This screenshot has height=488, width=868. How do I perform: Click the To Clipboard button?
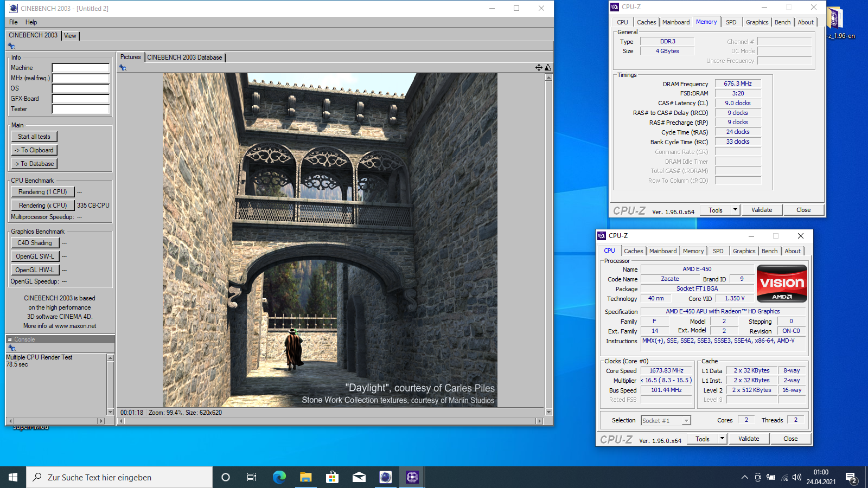pyautogui.click(x=34, y=150)
